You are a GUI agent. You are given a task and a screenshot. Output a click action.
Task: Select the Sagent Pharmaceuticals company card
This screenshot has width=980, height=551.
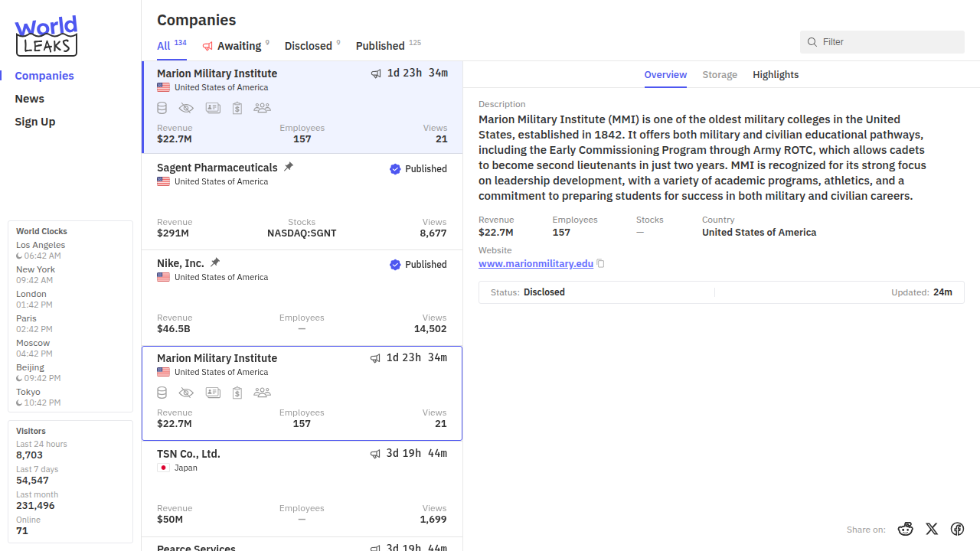(302, 203)
